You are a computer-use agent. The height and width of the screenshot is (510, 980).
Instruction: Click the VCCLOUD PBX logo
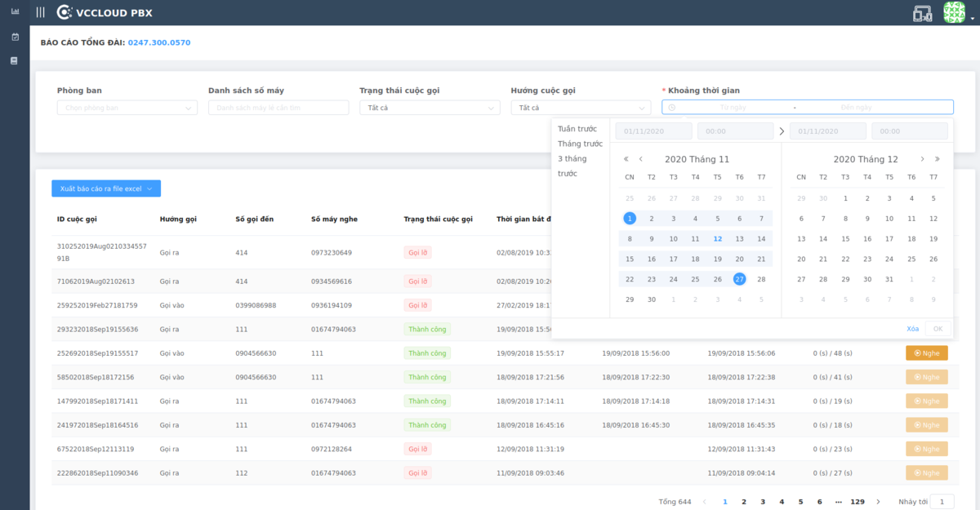pos(105,12)
